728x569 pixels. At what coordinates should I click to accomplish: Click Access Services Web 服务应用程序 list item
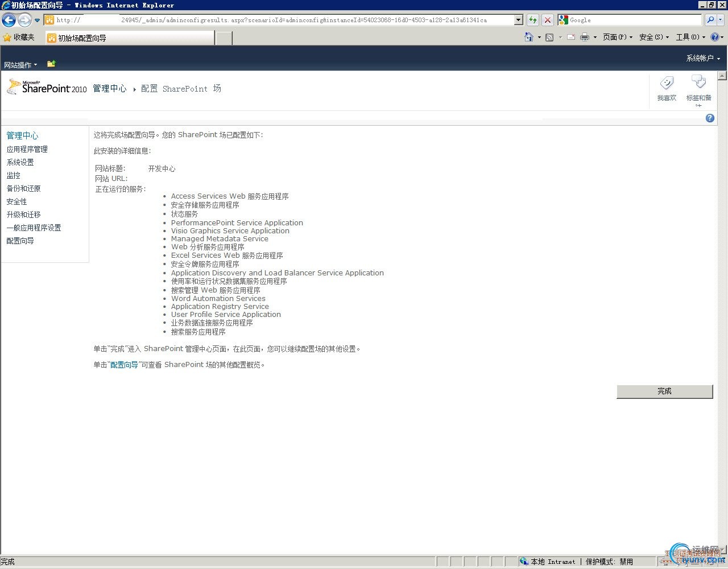tap(230, 196)
